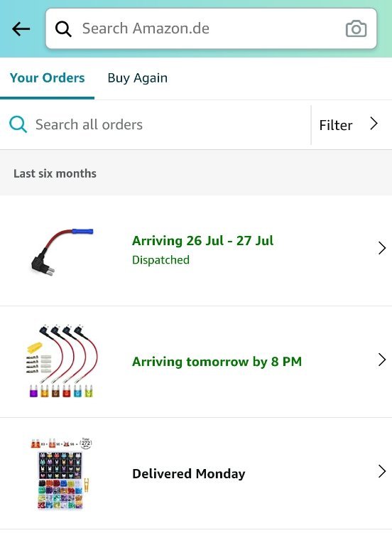Open camera search icon
The image size is (392, 533).
coord(356,29)
